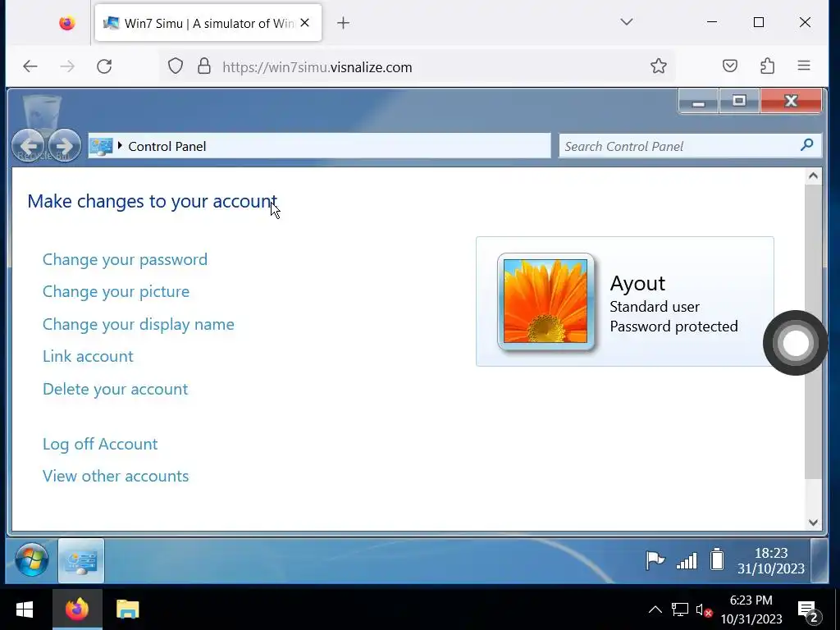Click the simulator clock 18:23 date
The image size is (840, 630).
771,560
